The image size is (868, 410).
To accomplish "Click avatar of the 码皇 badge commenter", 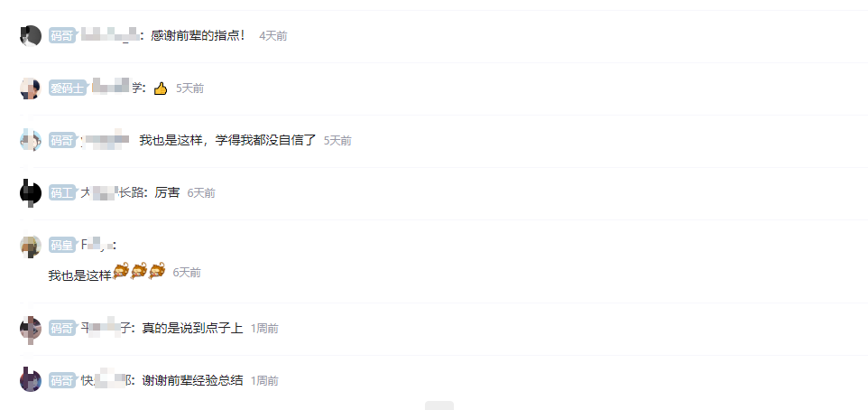I will point(31,246).
